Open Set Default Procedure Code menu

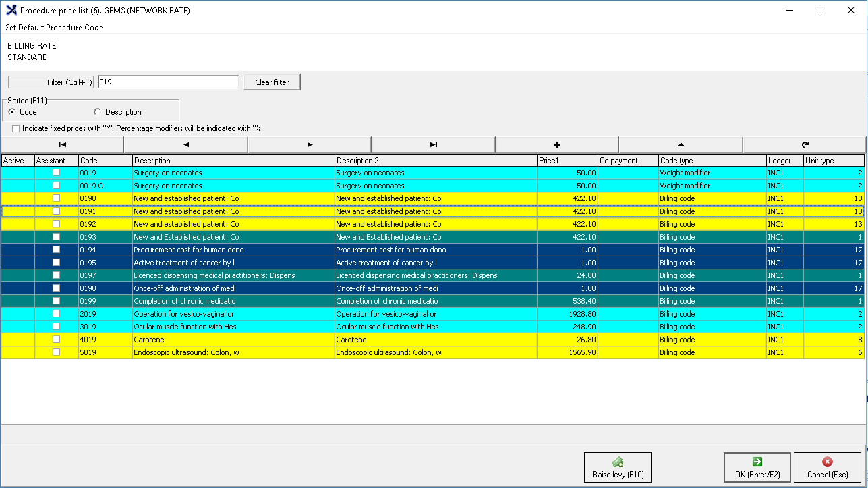click(55, 28)
